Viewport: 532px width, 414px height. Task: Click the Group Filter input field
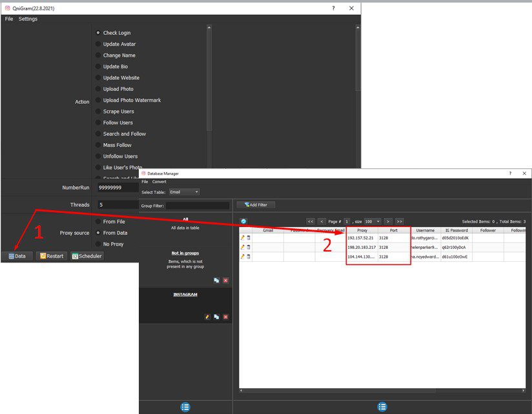(198, 206)
